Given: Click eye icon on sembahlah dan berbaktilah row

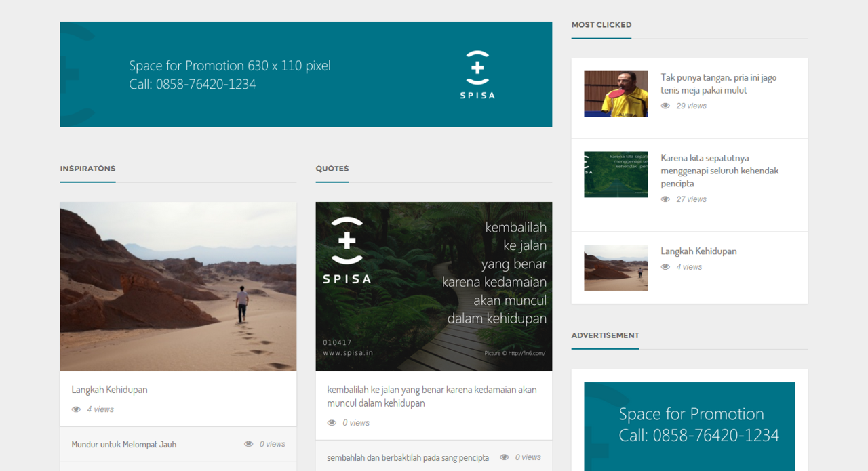Looking at the screenshot, I should [x=505, y=457].
